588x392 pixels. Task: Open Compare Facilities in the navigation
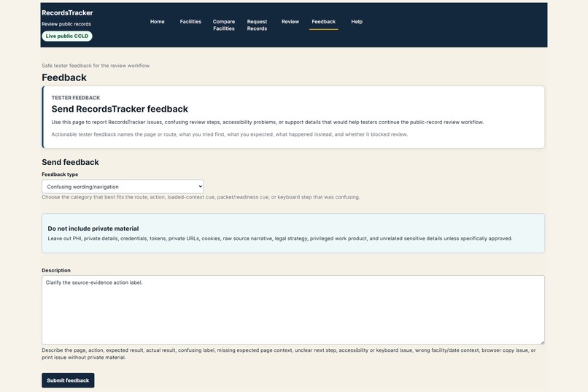pos(224,25)
